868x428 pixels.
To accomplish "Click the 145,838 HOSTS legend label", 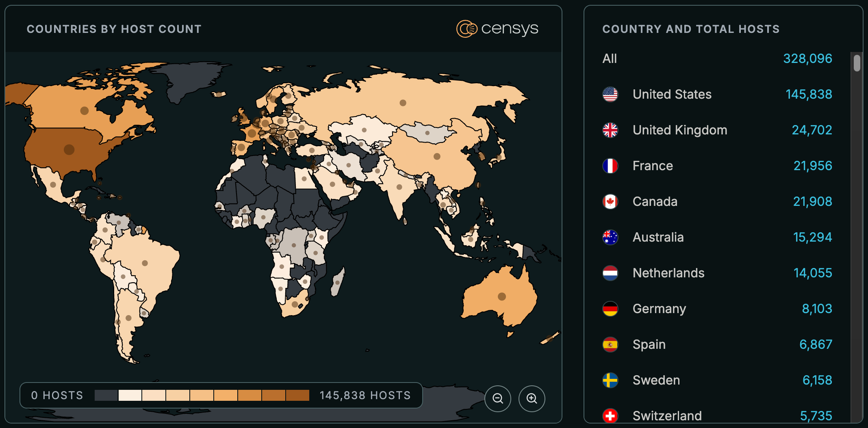I will [x=365, y=395].
